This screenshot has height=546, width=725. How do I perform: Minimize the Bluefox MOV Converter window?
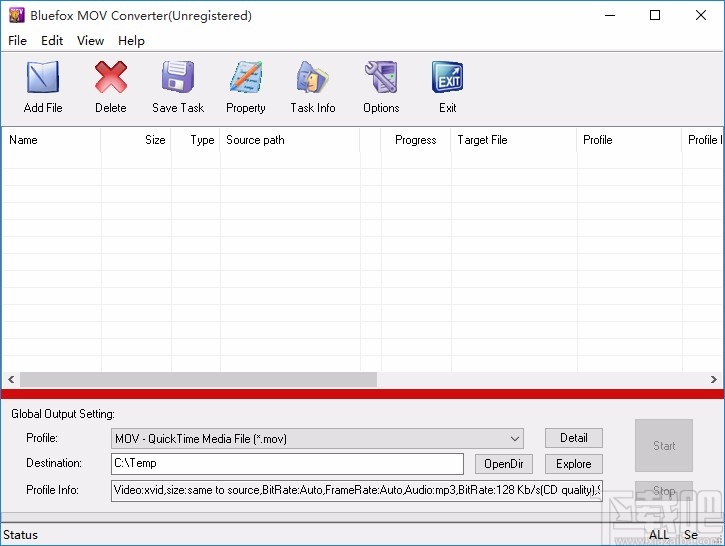[610, 15]
